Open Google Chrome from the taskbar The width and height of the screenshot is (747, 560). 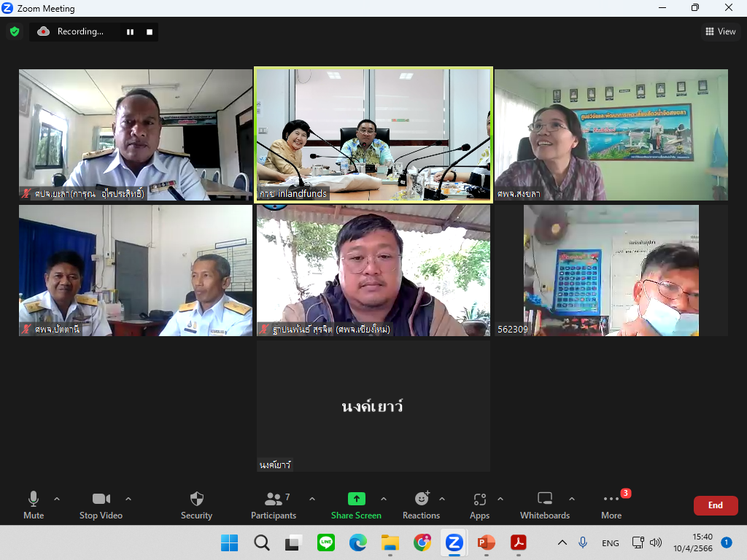[422, 542]
